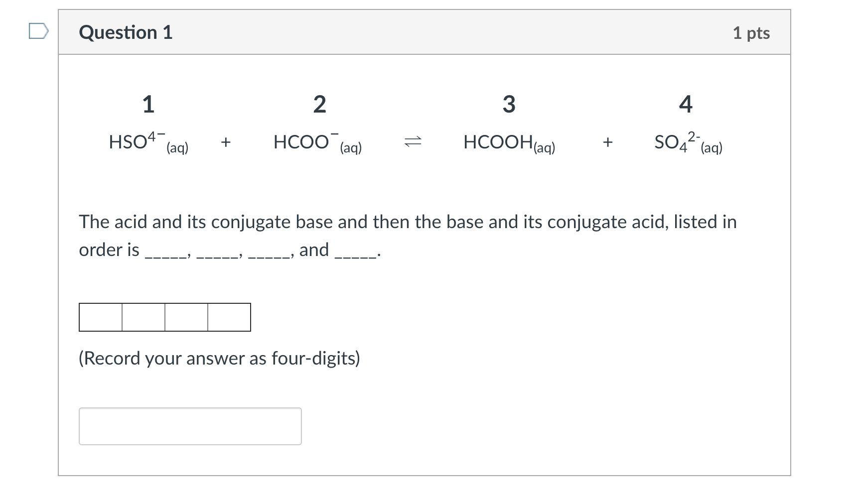Click the equilibrium arrows symbol

click(412, 142)
